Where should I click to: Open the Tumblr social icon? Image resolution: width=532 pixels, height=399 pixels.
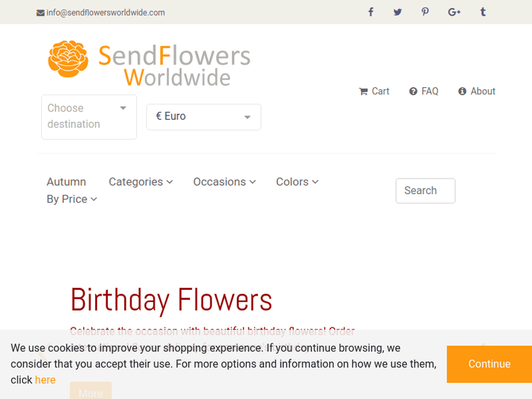pyautogui.click(x=483, y=12)
